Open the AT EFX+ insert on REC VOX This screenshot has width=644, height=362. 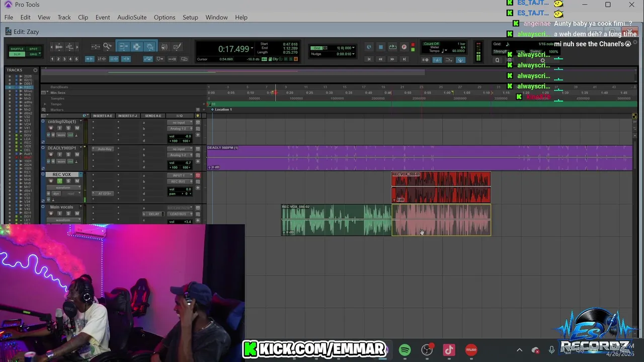point(103,194)
